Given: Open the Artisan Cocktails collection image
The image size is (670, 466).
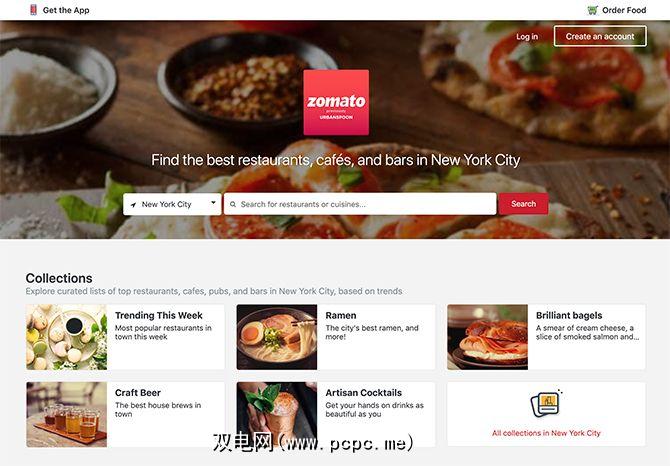Looking at the screenshot, I should coord(277,414).
